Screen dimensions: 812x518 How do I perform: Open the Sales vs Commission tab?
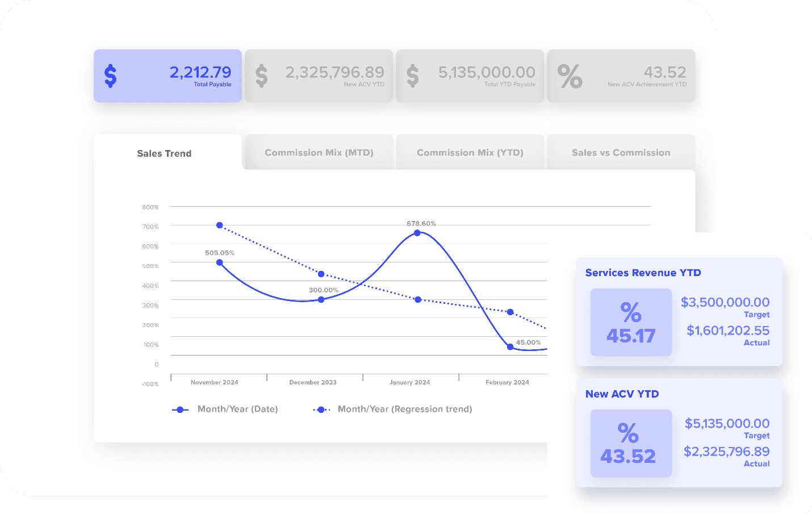[x=621, y=153]
